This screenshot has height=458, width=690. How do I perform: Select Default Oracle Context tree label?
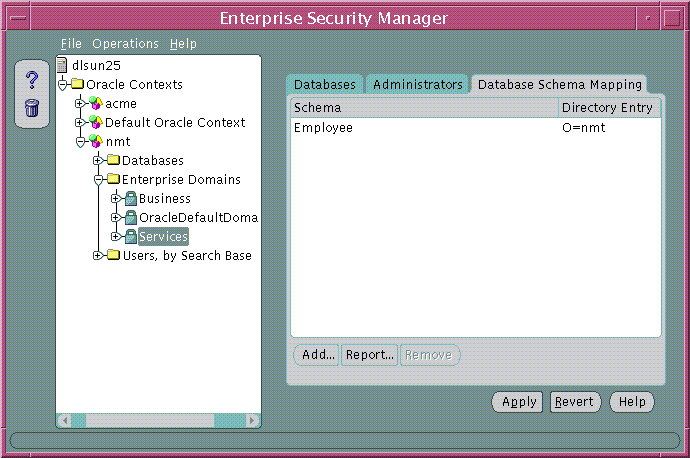pos(175,122)
